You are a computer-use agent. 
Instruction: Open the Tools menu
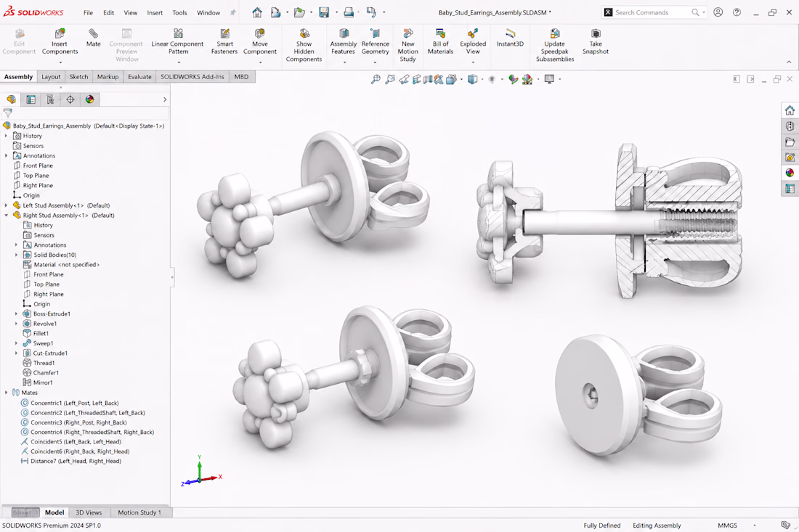(179, 13)
